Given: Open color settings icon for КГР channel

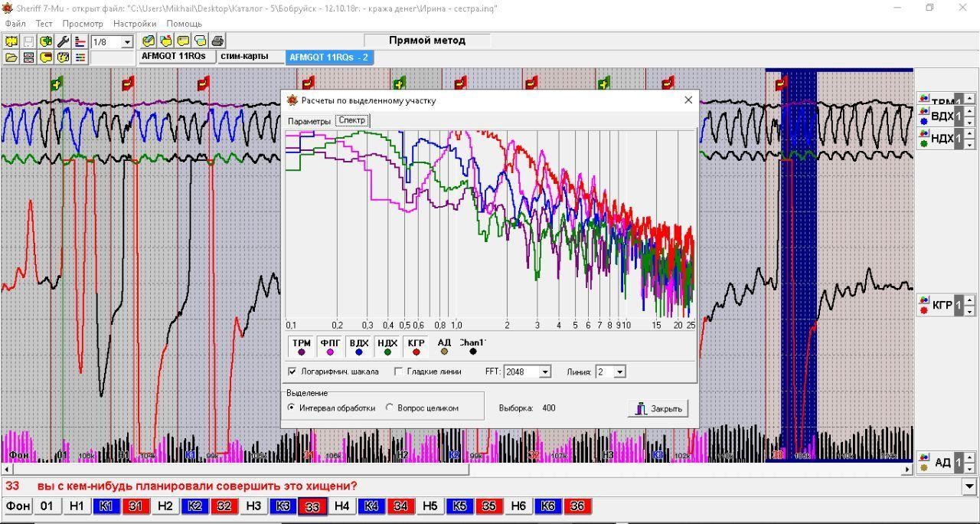Looking at the screenshot, I should (924, 300).
